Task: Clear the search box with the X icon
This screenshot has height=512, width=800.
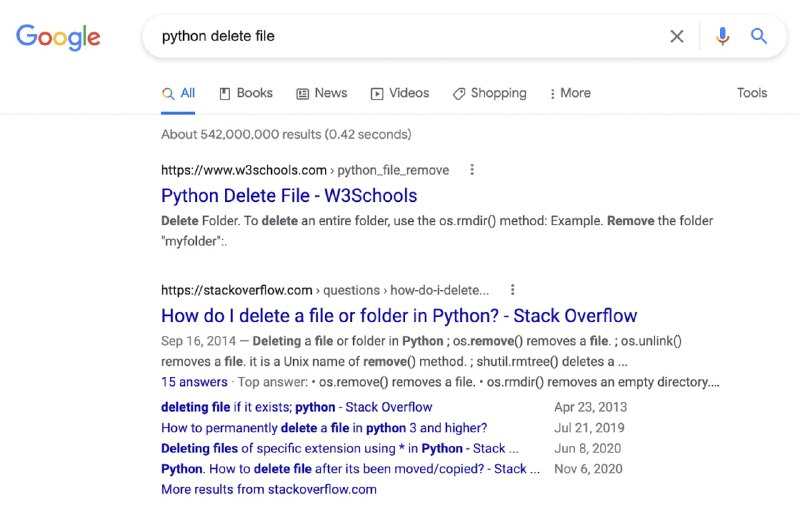Action: 677,36
